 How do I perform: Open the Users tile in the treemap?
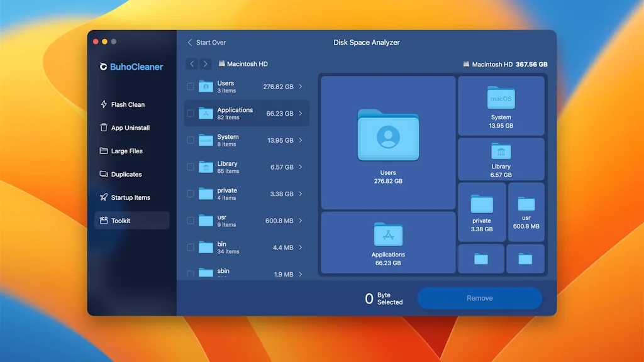point(387,143)
